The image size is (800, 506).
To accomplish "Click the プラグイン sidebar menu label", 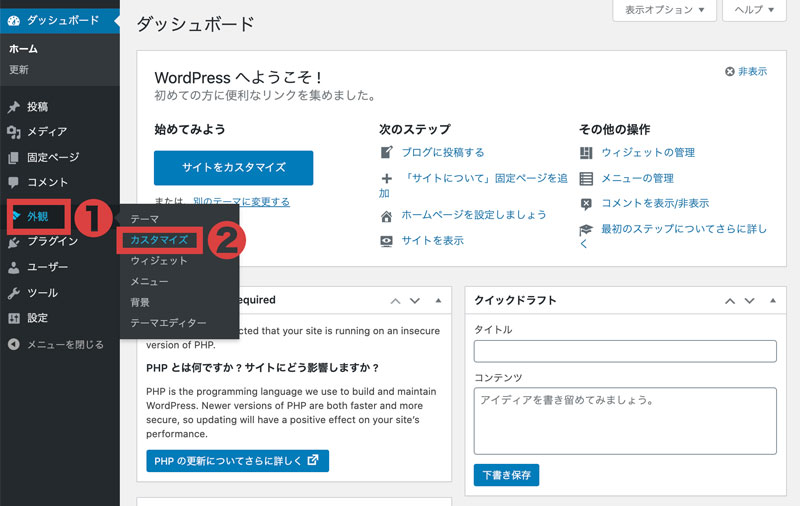I will pyautogui.click(x=53, y=241).
